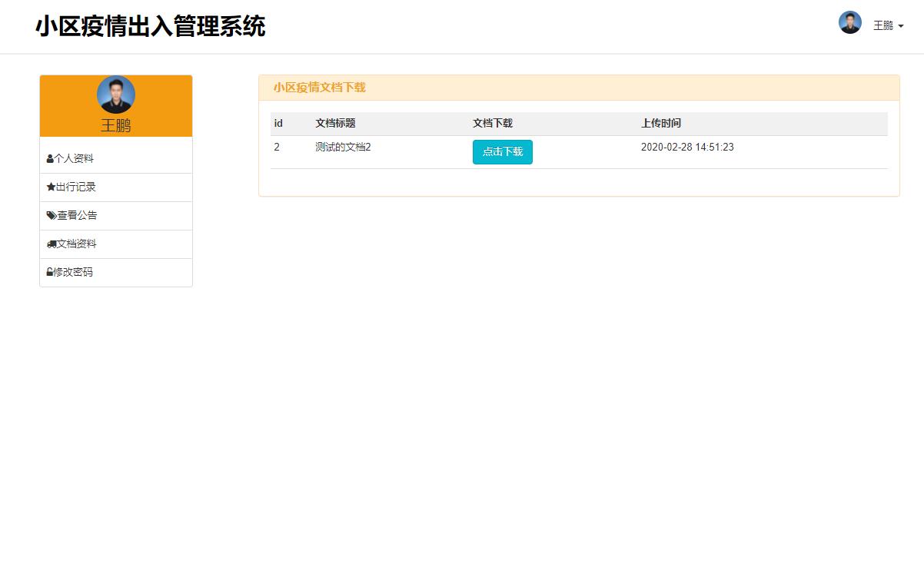924x567 pixels.
Task: Click the 小区疫情文档下载 panel header
Action: (x=320, y=88)
